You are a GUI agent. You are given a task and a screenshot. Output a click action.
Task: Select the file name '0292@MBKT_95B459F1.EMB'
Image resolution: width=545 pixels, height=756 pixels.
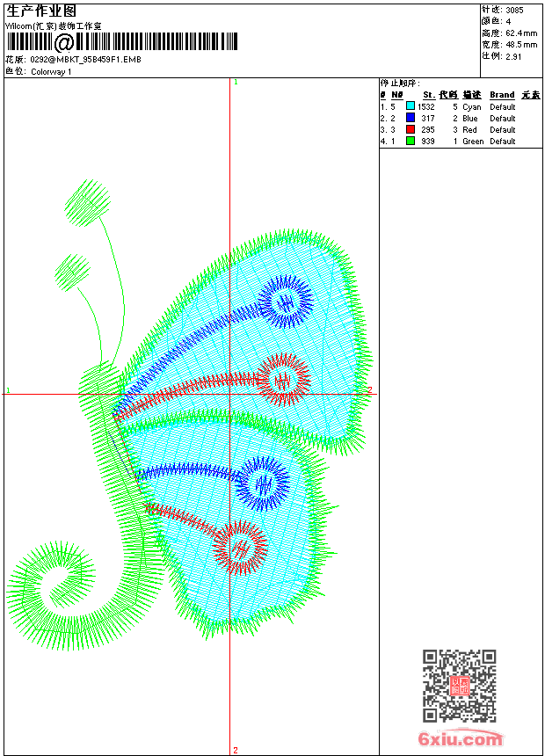click(x=86, y=60)
